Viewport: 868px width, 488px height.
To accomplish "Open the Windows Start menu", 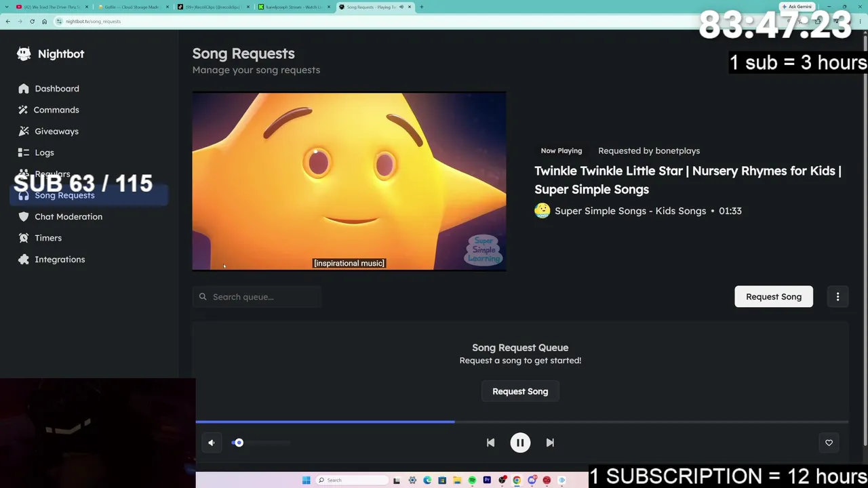I will click(x=307, y=481).
